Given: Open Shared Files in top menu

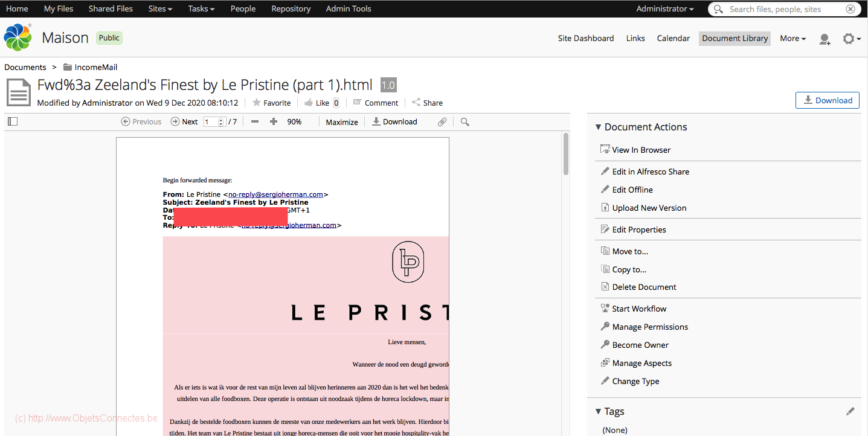Looking at the screenshot, I should [x=111, y=8].
